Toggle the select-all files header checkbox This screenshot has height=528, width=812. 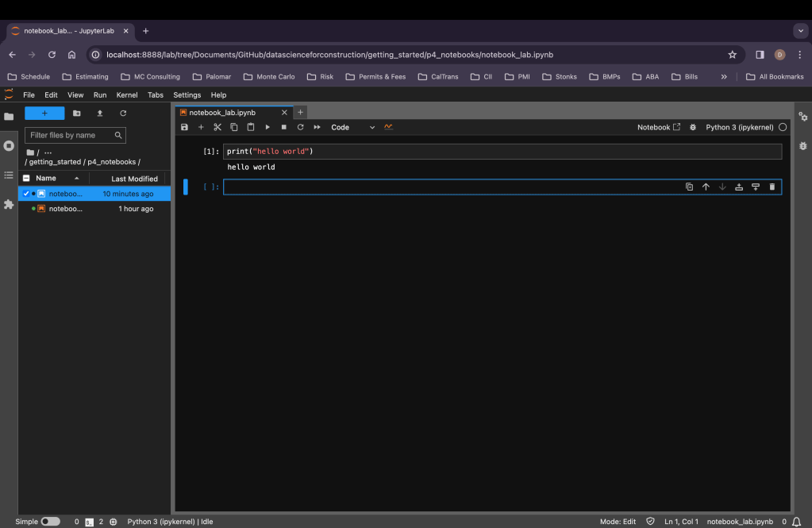[26, 179]
